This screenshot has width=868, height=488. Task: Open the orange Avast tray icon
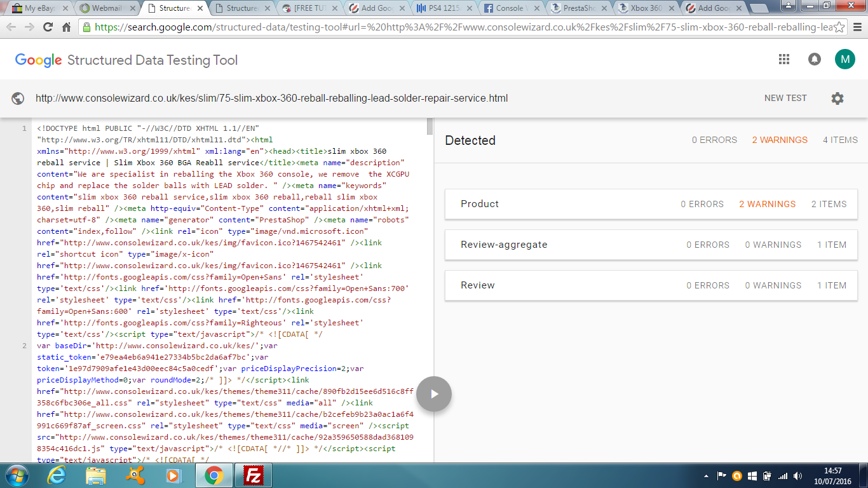point(737,475)
